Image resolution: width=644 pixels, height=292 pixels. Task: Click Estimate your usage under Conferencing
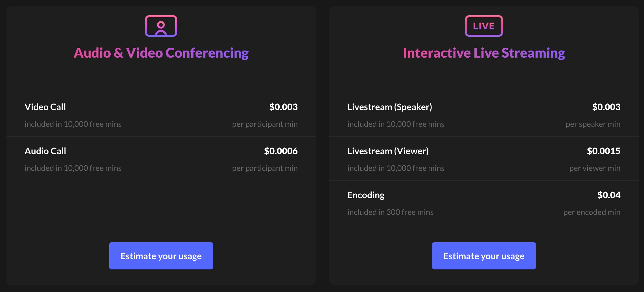pyautogui.click(x=161, y=256)
